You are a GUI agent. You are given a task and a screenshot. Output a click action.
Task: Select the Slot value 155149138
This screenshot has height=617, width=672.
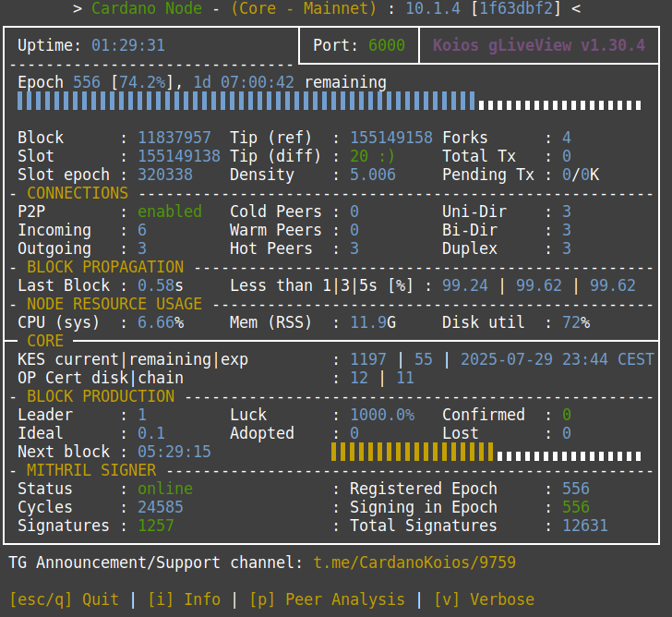tap(179, 156)
